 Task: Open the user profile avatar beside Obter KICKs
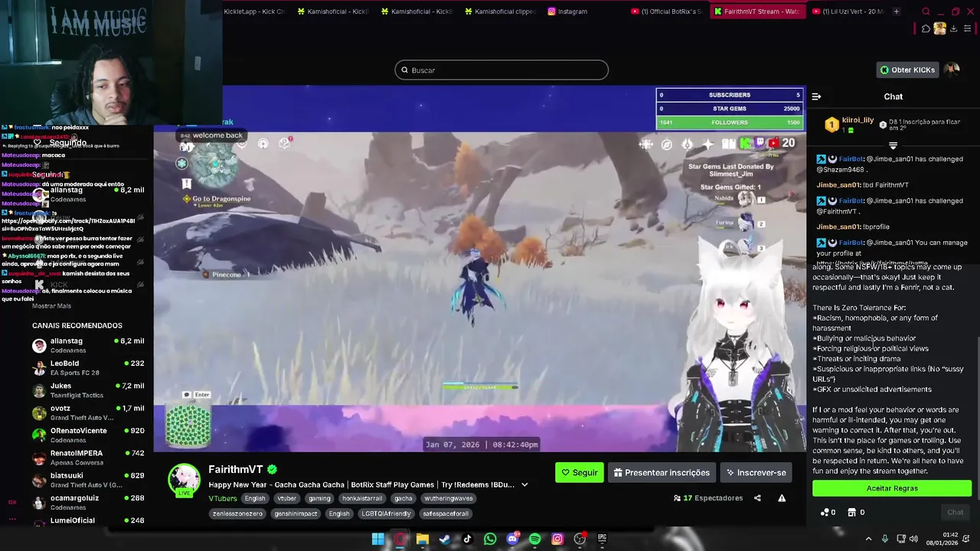click(x=952, y=70)
